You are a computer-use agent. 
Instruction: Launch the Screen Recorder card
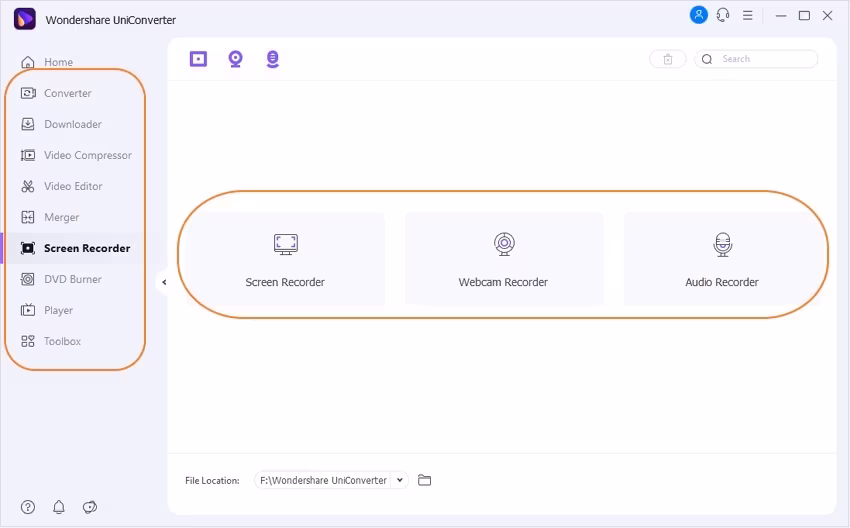pyautogui.click(x=285, y=258)
